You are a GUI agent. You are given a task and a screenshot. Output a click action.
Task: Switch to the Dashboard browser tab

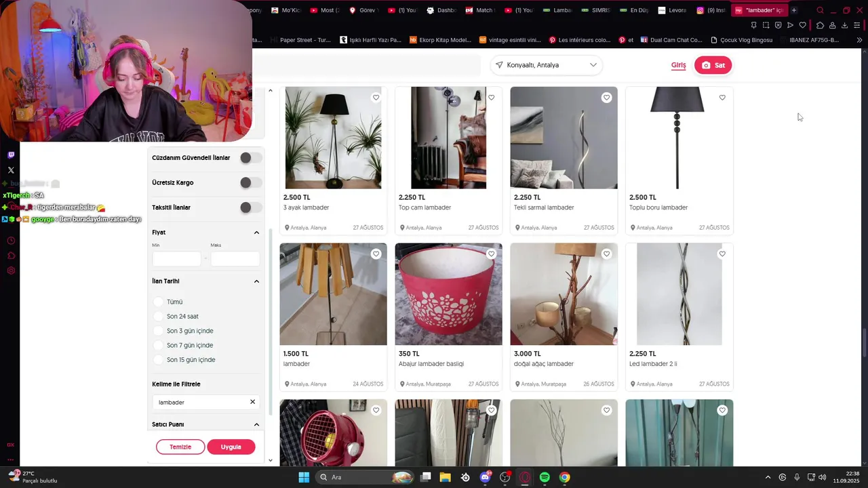(441, 10)
